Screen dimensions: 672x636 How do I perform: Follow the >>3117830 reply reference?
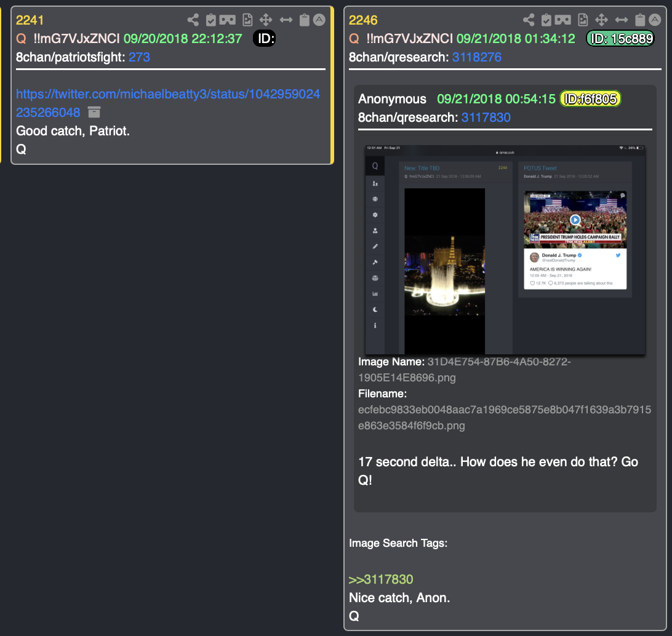(x=381, y=579)
